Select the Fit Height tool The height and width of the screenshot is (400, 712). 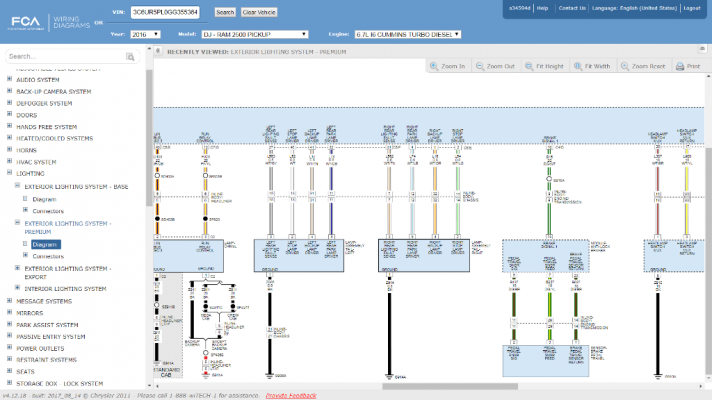tap(544, 66)
